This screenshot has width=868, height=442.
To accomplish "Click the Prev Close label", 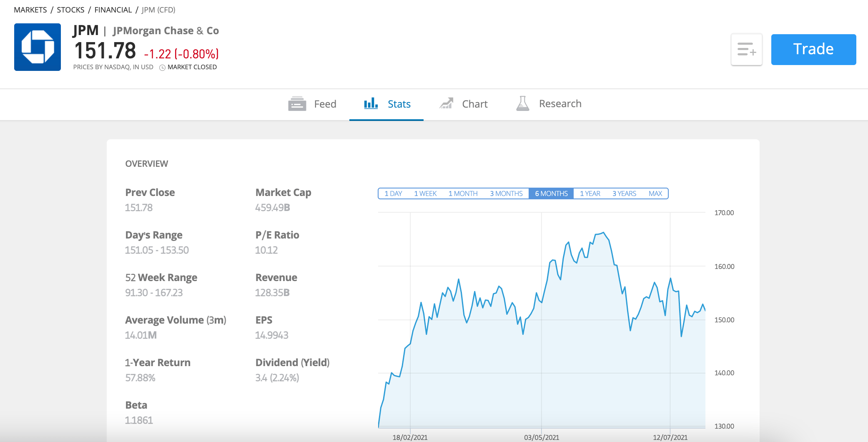I will point(150,193).
